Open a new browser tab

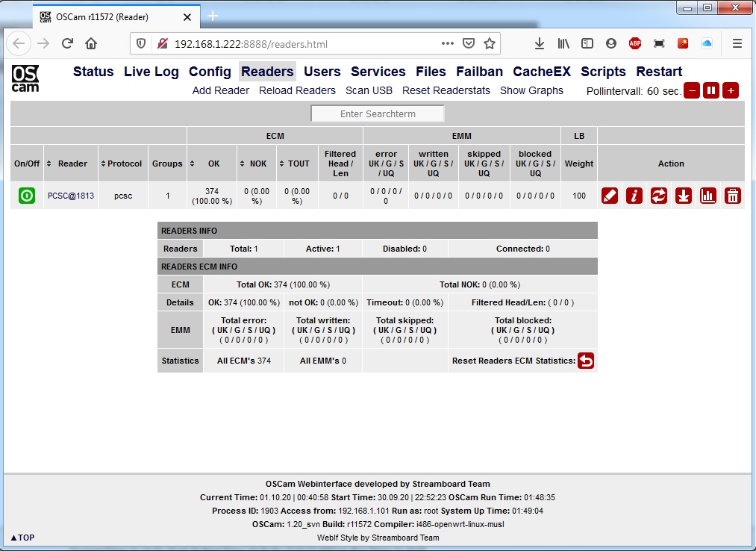[x=213, y=16]
